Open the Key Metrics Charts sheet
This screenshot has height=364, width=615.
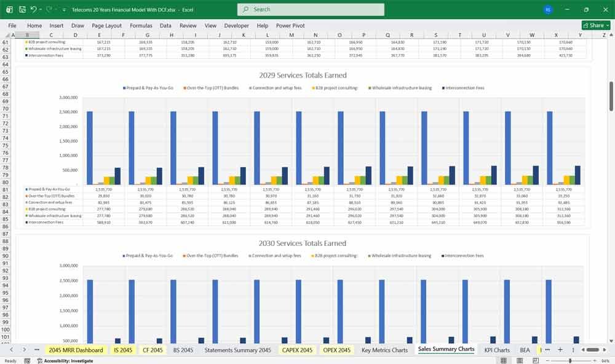click(385, 350)
